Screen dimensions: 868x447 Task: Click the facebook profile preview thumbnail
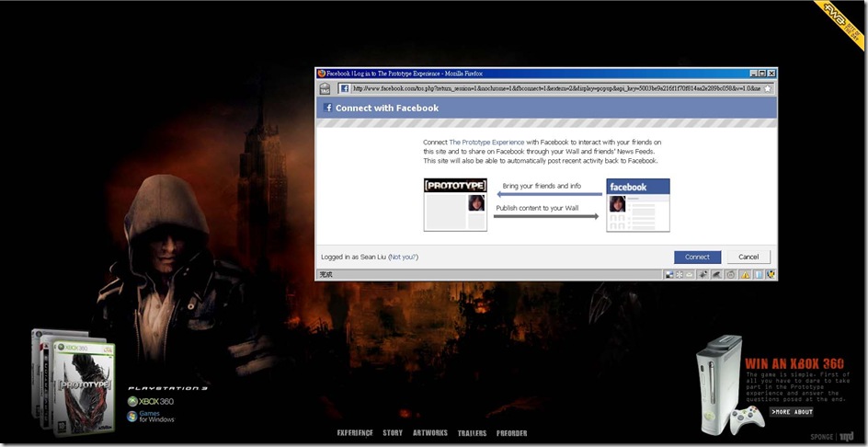tap(638, 205)
